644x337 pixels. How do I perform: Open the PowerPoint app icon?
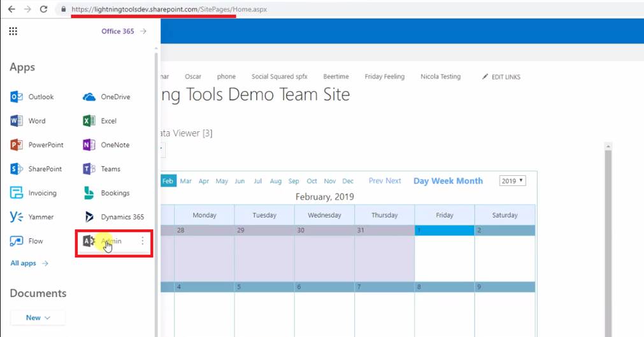pyautogui.click(x=17, y=145)
